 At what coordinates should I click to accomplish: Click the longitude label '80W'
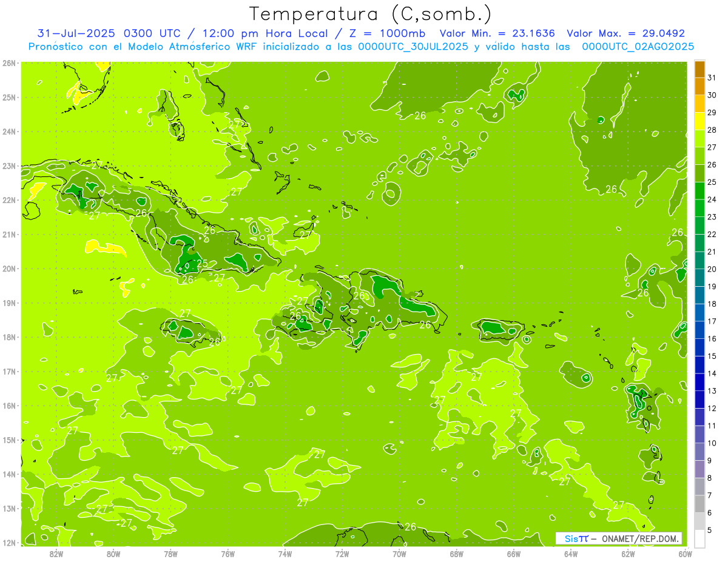(x=113, y=554)
